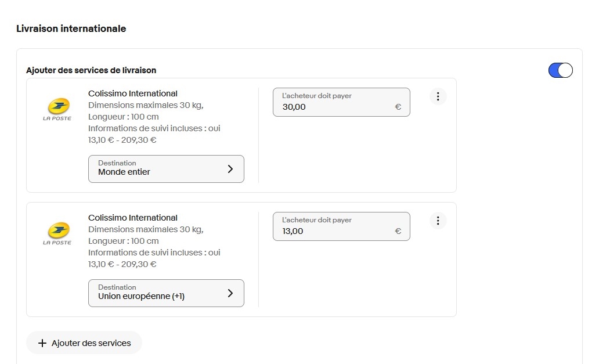
Task: Expand chevron arrow on Union européenne (+1) destination
Action: (230, 293)
